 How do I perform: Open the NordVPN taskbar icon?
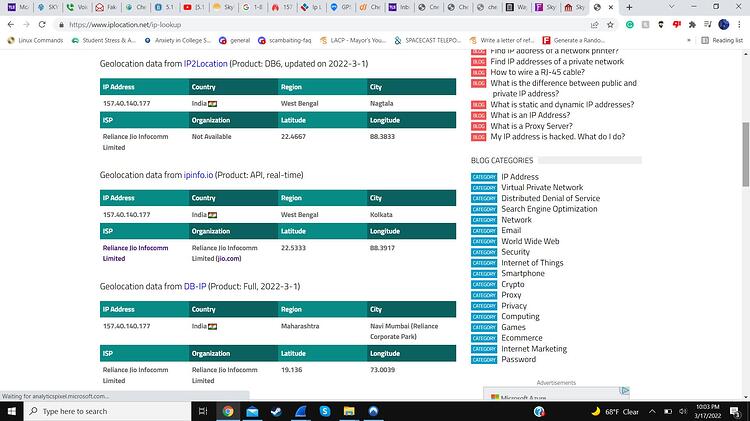[373, 411]
